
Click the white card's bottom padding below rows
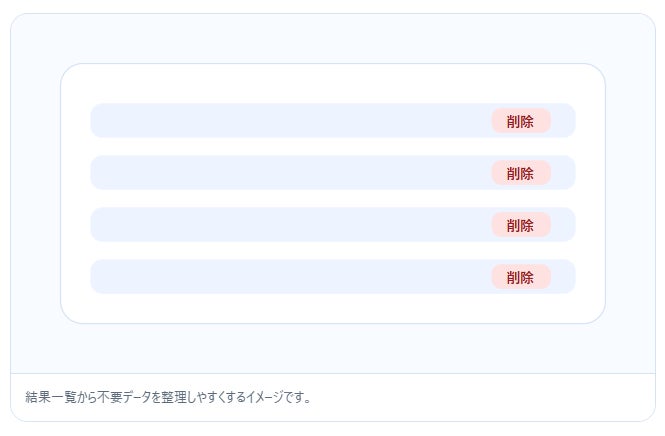[x=332, y=308]
